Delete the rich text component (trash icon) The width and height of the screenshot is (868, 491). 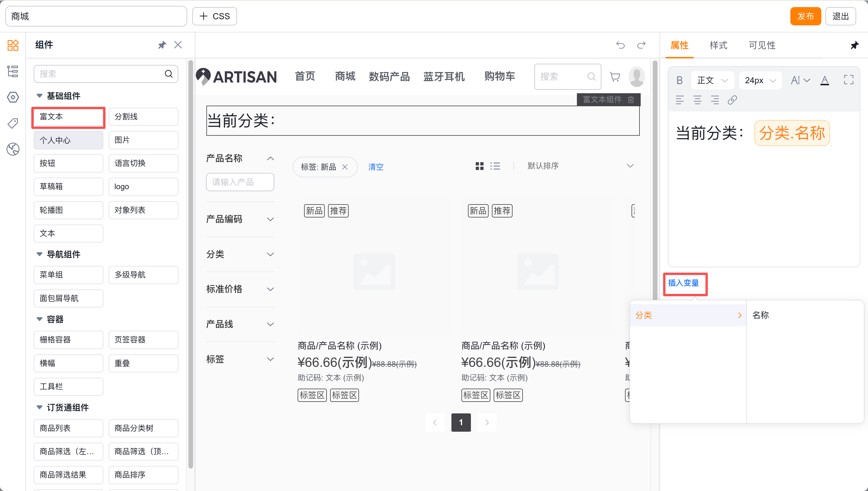[631, 99]
